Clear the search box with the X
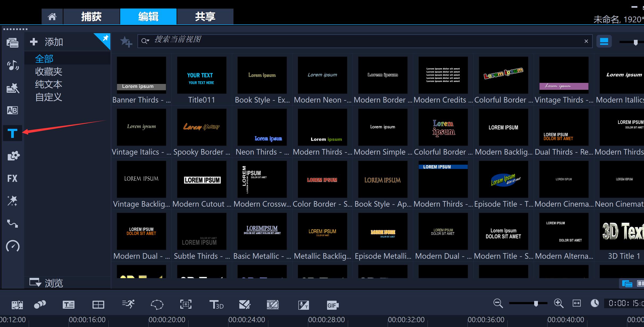 point(586,41)
